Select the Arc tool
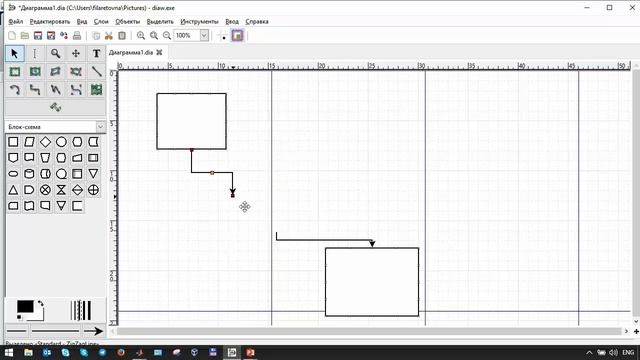This screenshot has width=640, height=360. tap(15, 90)
